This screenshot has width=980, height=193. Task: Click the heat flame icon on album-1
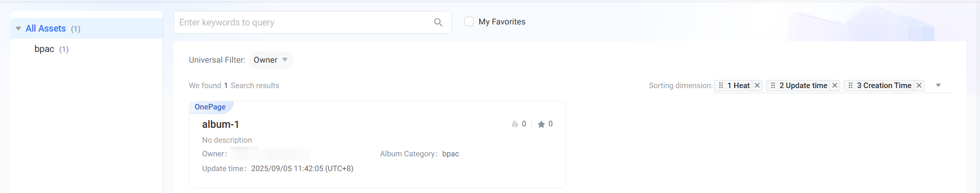click(514, 124)
